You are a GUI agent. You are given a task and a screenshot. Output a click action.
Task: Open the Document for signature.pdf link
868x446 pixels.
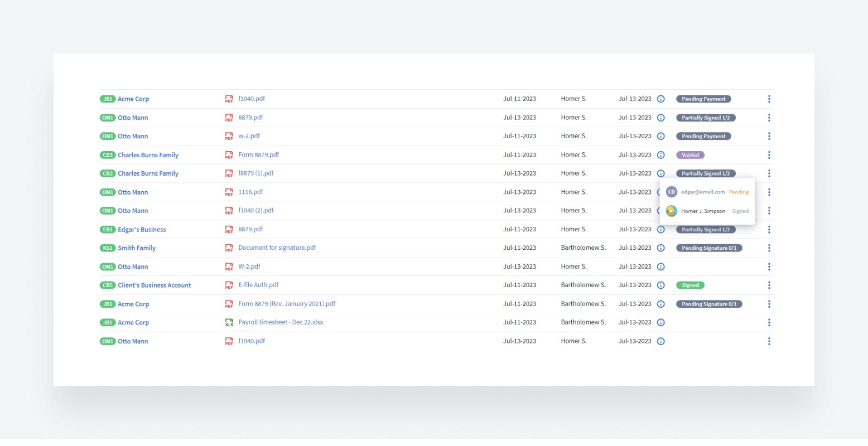[x=277, y=248]
